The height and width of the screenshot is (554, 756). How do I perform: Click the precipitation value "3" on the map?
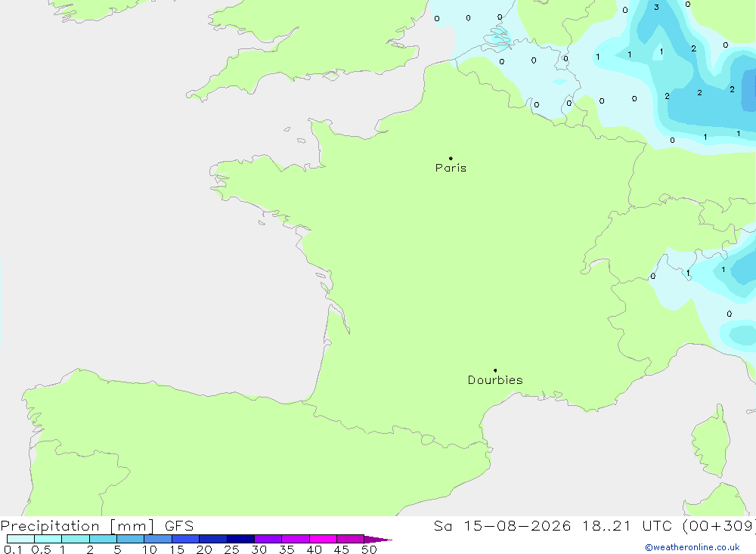[x=656, y=8]
